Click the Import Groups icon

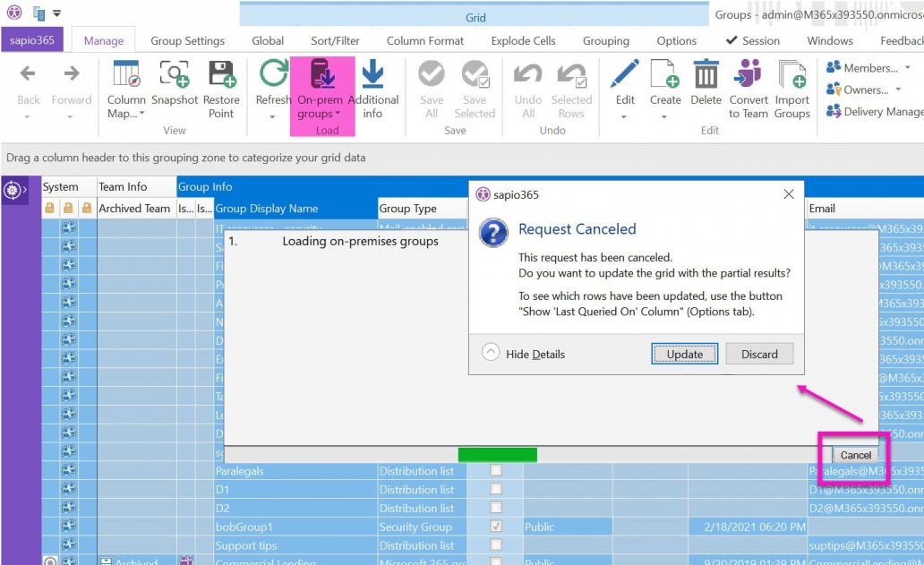point(792,73)
